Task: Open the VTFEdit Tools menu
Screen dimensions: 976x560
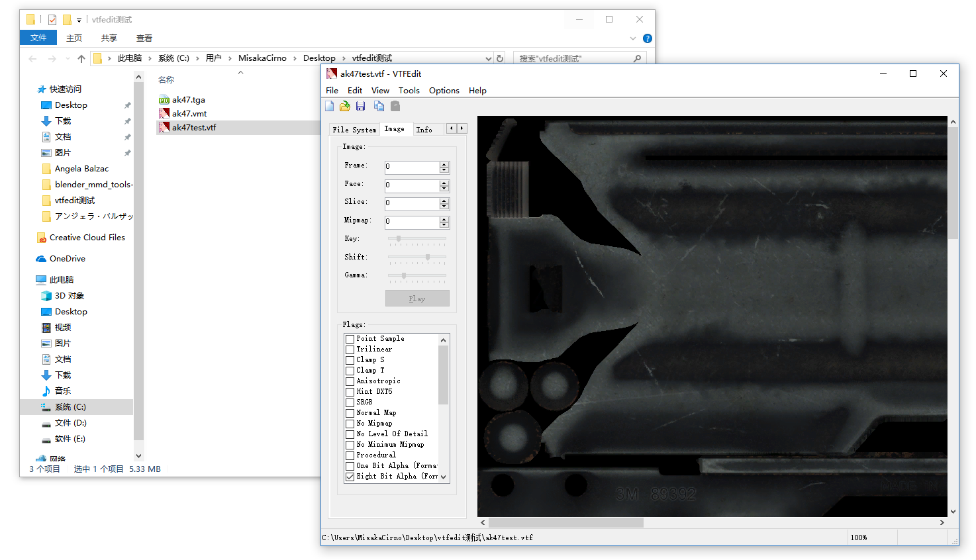Action: coord(409,91)
